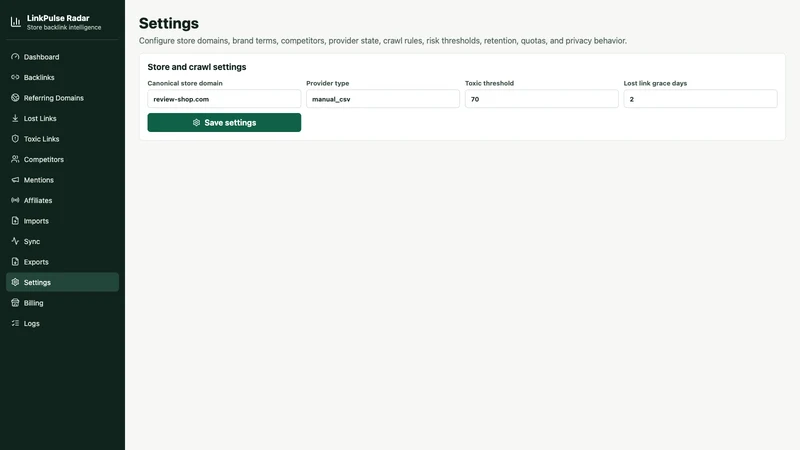Click the LinkPulse Radar logo icon
The height and width of the screenshot is (450, 800).
16,22
